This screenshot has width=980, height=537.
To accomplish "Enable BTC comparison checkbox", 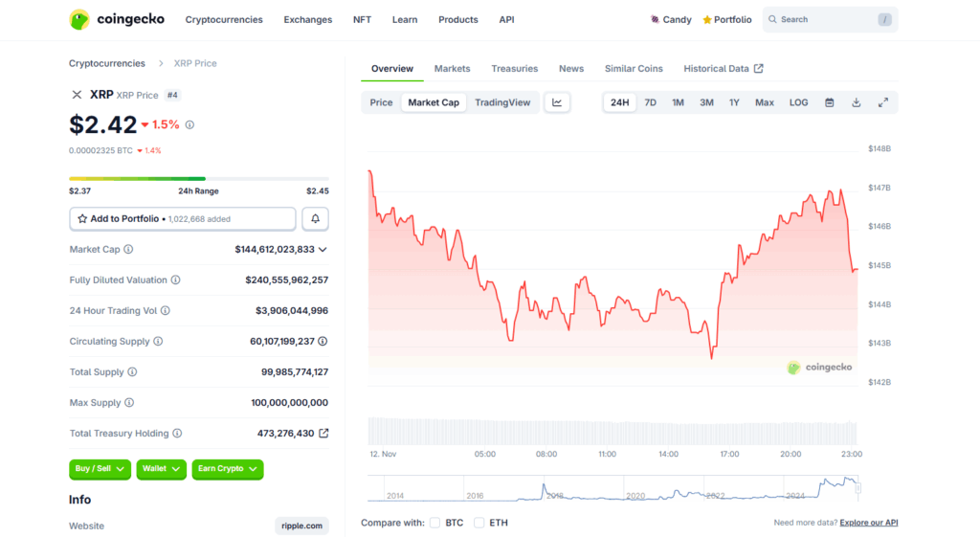I will tap(434, 523).
